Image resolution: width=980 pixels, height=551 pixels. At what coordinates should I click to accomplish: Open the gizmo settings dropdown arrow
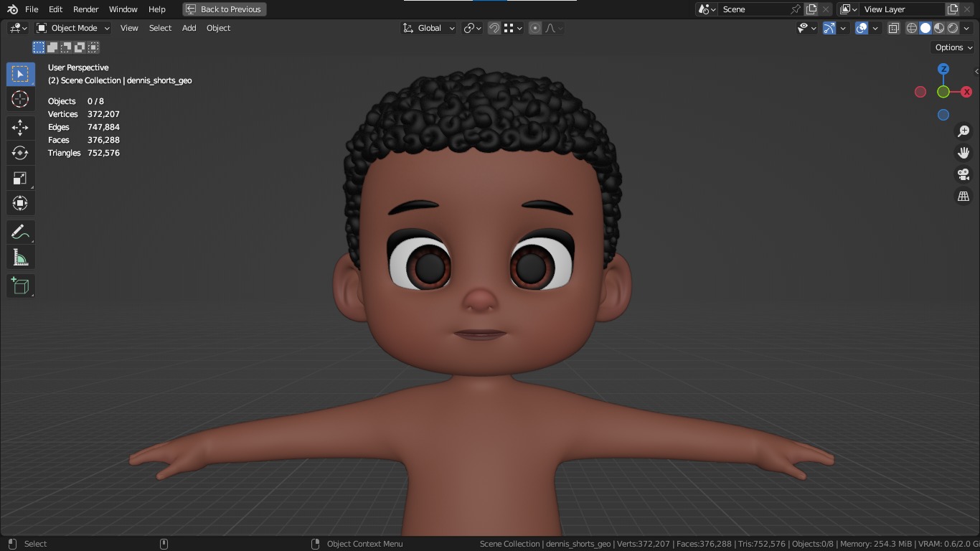844,28
